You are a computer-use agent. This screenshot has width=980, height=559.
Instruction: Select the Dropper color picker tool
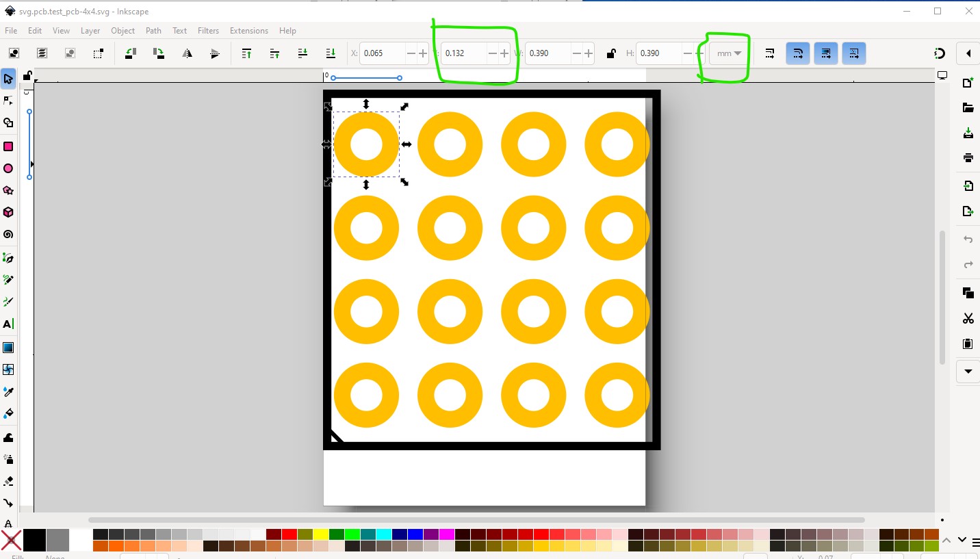(x=8, y=392)
